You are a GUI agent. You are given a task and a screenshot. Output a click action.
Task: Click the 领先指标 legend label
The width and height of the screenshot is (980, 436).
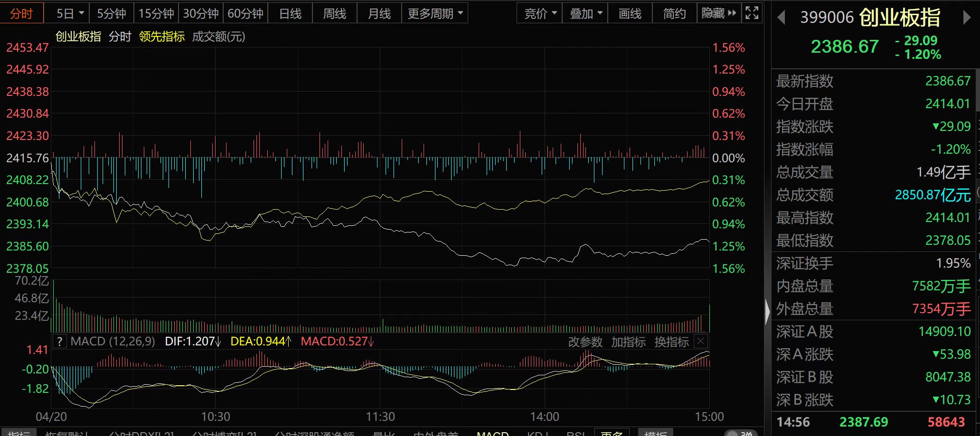(x=161, y=37)
